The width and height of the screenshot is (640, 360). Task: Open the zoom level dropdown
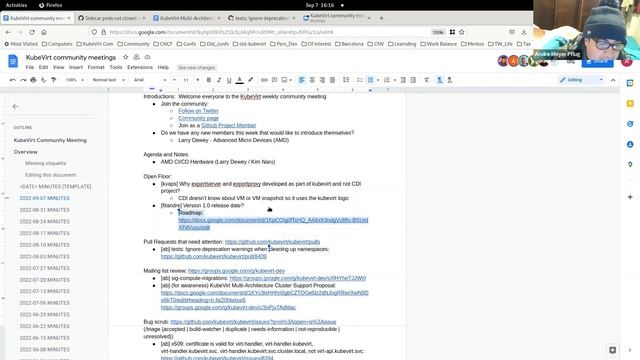tap(75, 80)
